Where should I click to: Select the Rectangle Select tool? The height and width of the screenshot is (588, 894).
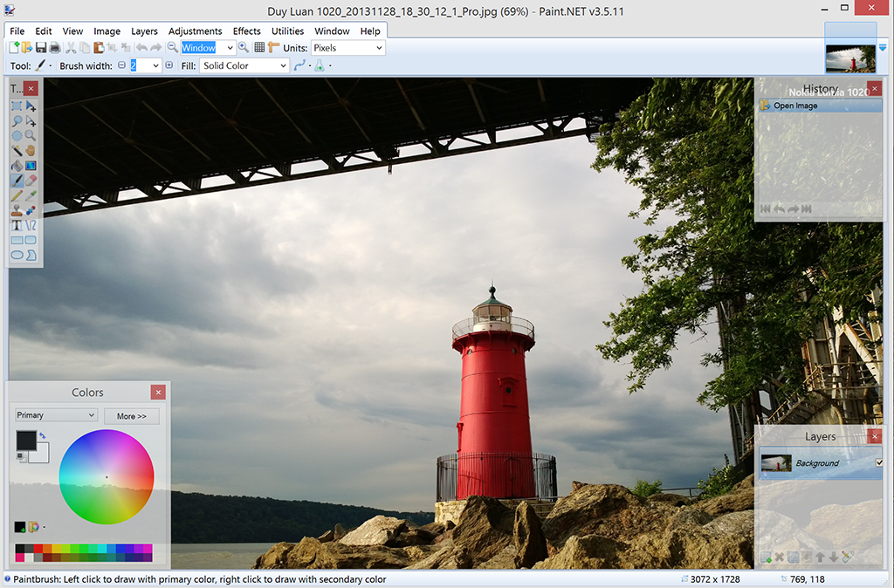(x=17, y=106)
